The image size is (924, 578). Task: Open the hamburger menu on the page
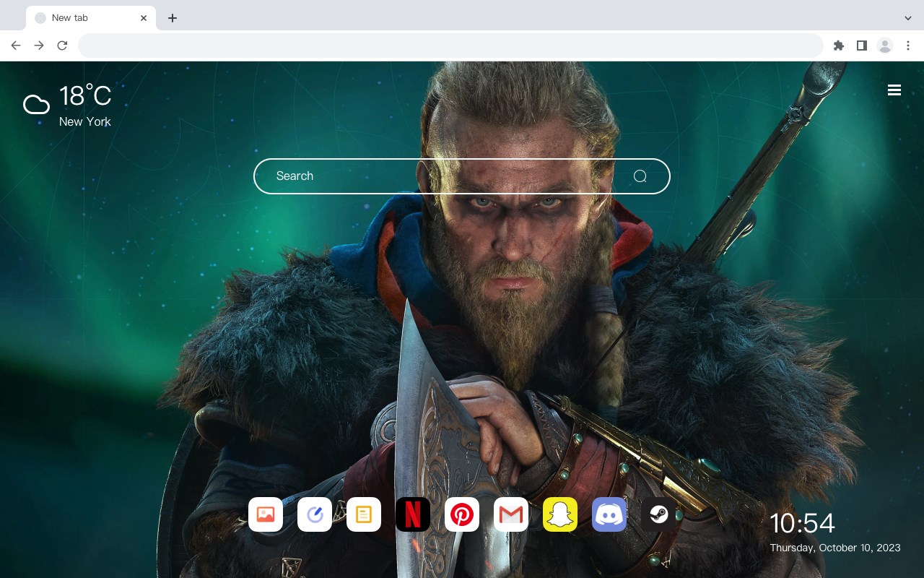point(894,90)
